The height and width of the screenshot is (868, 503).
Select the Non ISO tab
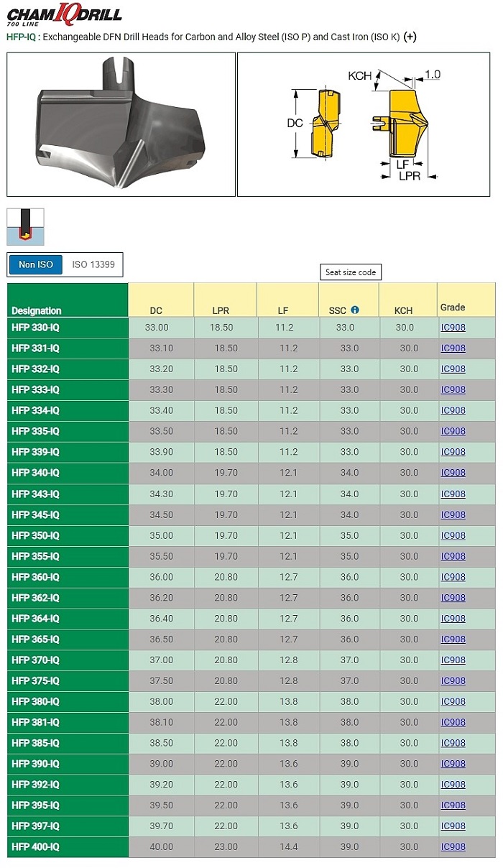(x=36, y=264)
